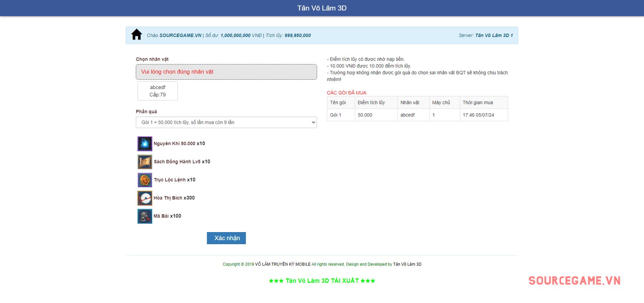Click the Điểm tích lũy column header
The image size is (644, 303).
pos(371,103)
